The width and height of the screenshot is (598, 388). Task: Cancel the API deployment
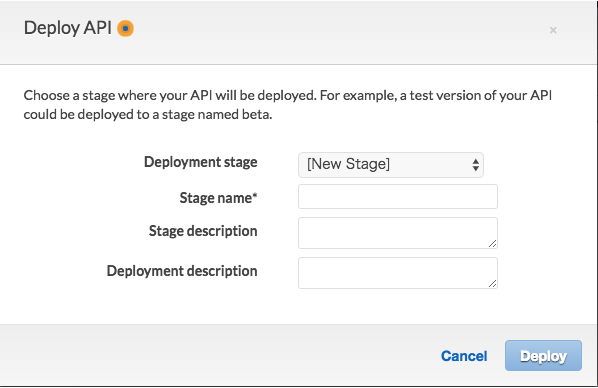(x=464, y=356)
